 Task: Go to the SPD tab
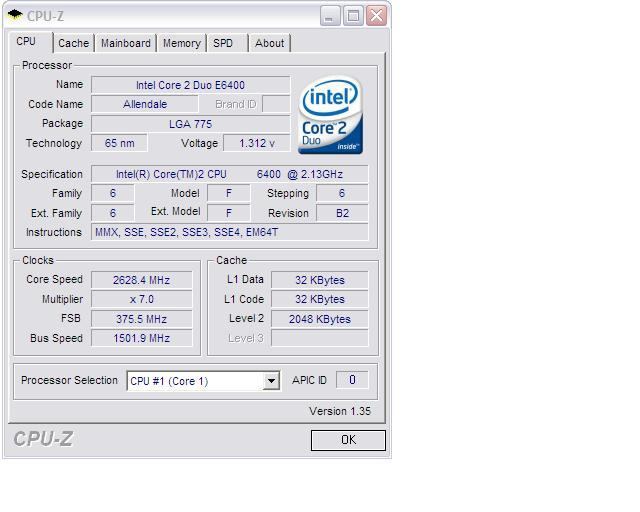[x=227, y=43]
